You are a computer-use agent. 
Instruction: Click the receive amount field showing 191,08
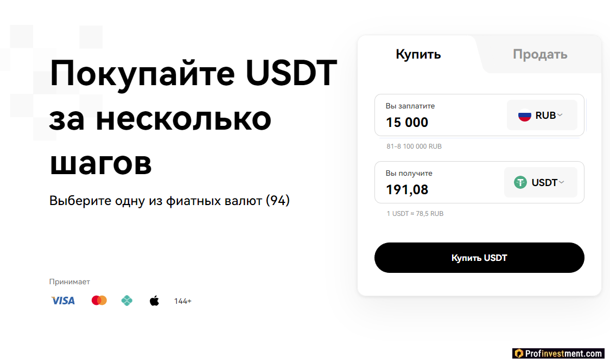click(x=423, y=189)
